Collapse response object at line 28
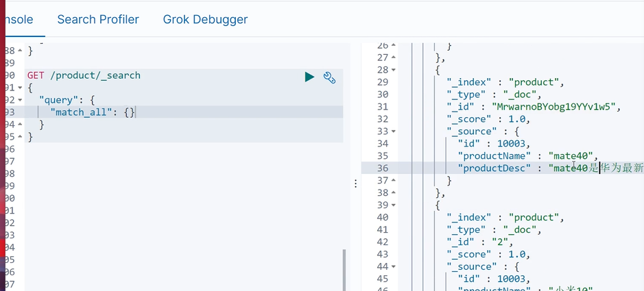Viewport: 644px width, 291px height. (x=394, y=70)
